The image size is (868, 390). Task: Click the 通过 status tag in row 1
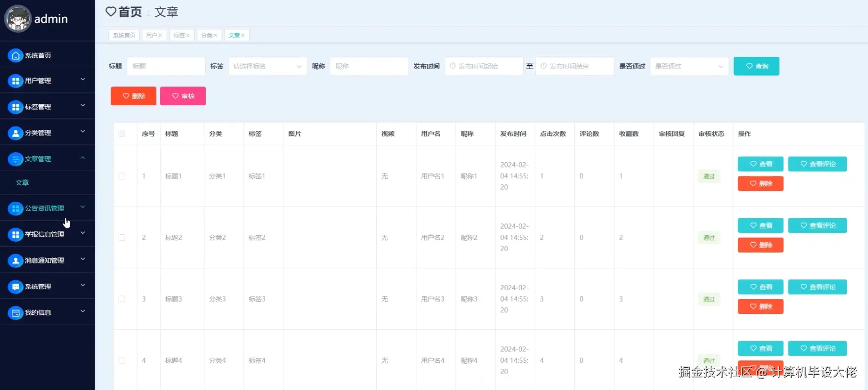tap(709, 176)
